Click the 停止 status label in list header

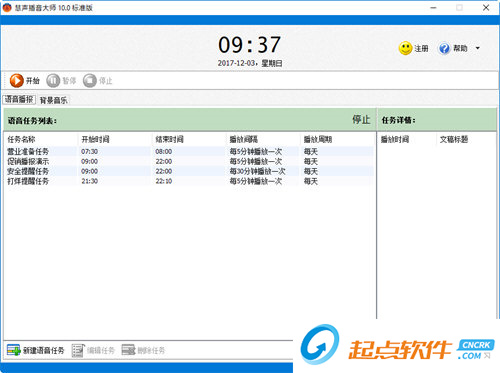click(361, 119)
